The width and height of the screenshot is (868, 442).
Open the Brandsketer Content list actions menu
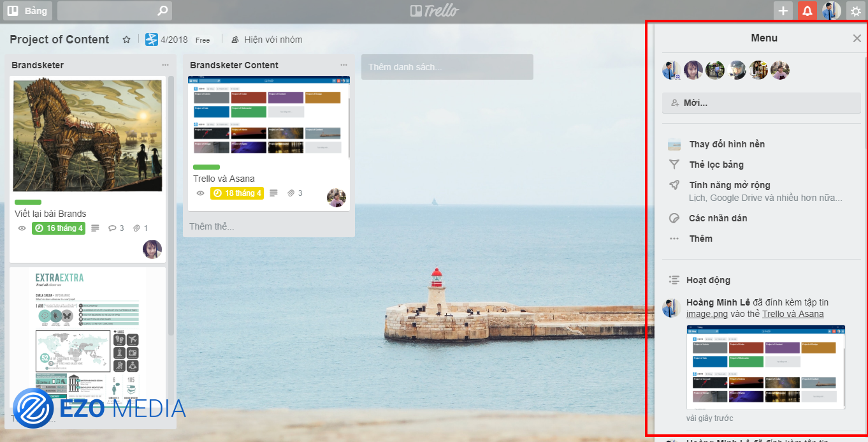coord(344,65)
